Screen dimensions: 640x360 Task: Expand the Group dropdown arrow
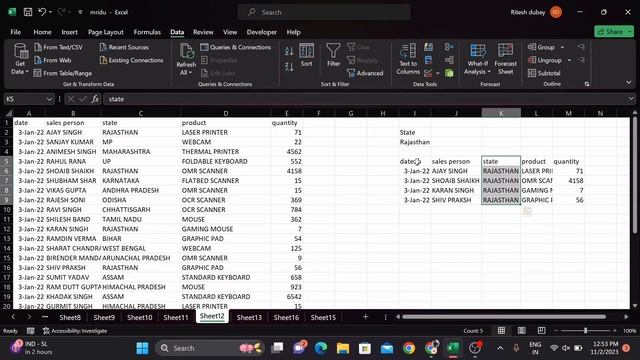pyautogui.click(x=562, y=47)
